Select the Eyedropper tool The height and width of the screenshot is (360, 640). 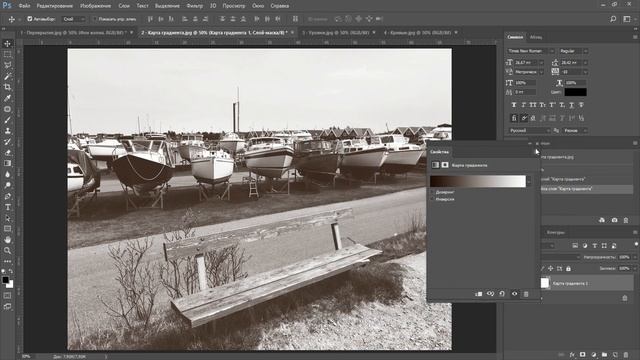coord(7,98)
